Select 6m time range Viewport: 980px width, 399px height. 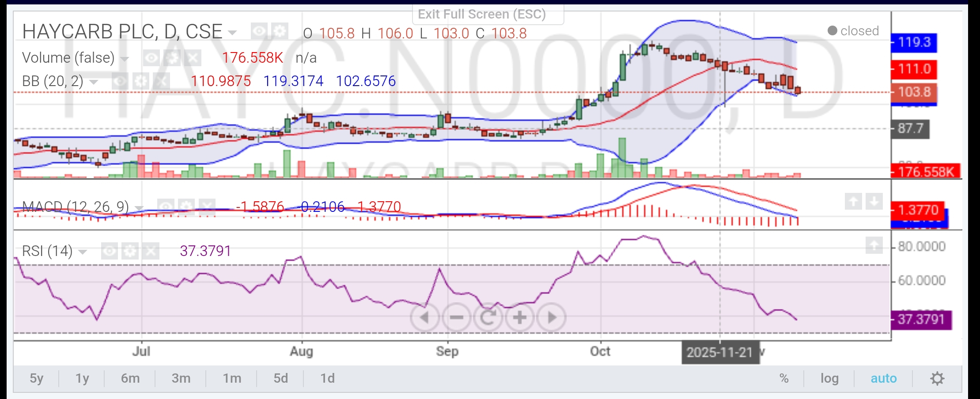130,378
